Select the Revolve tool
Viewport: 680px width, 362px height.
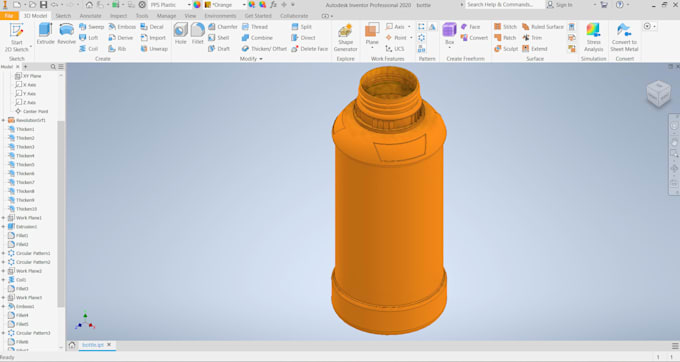(66, 34)
